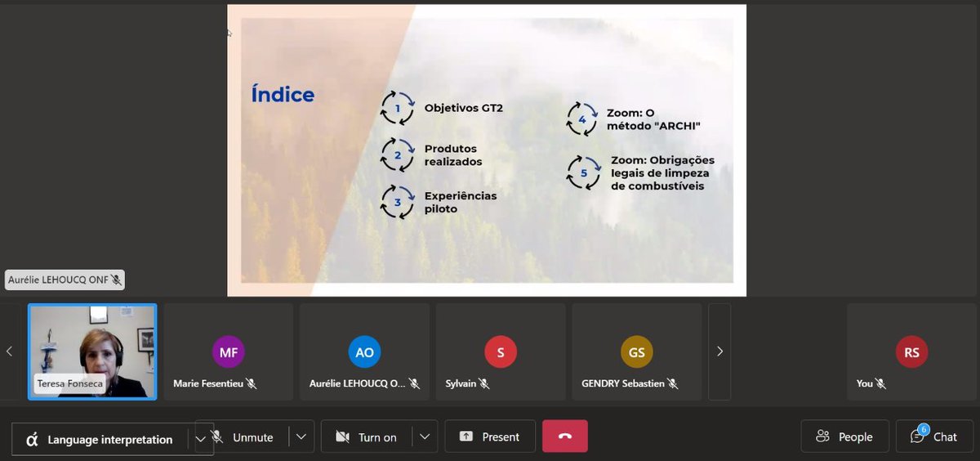
Task: Click muted mic icon beside Sylvain
Action: coord(484,383)
